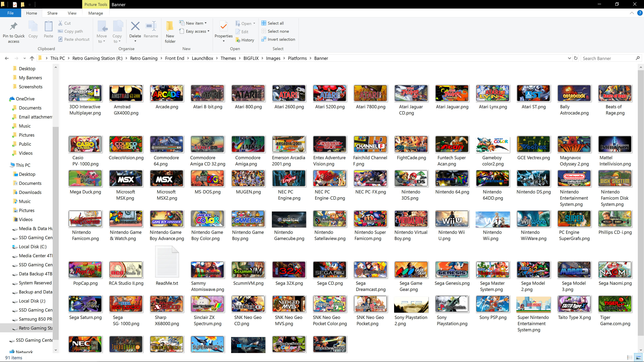Open the File menu tab
The image size is (644, 362).
(x=11, y=13)
